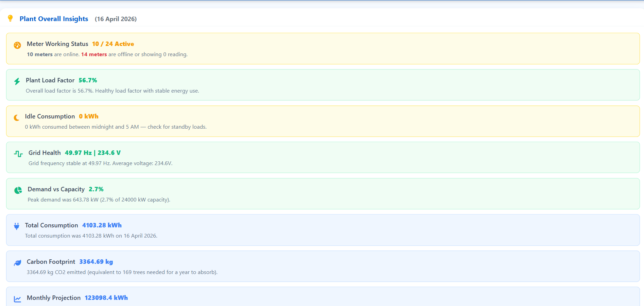This screenshot has width=644, height=306.
Task: Click the 0 kWh idle consumption value
Action: pos(89,116)
